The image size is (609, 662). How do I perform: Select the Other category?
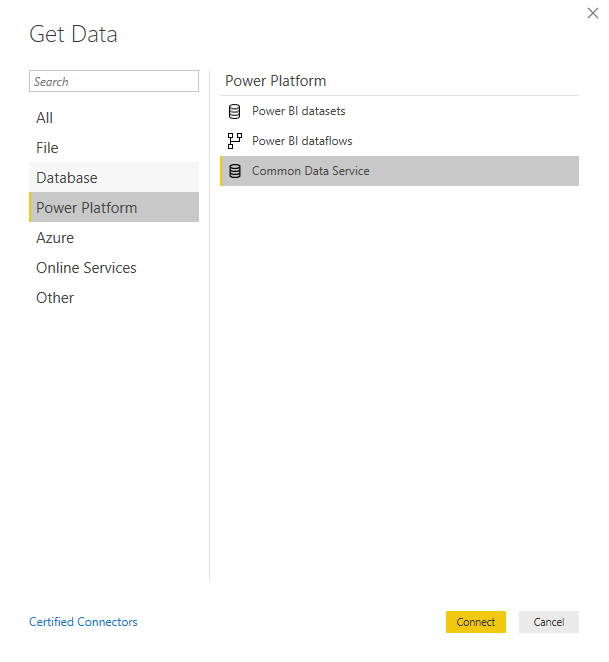[x=114, y=297]
